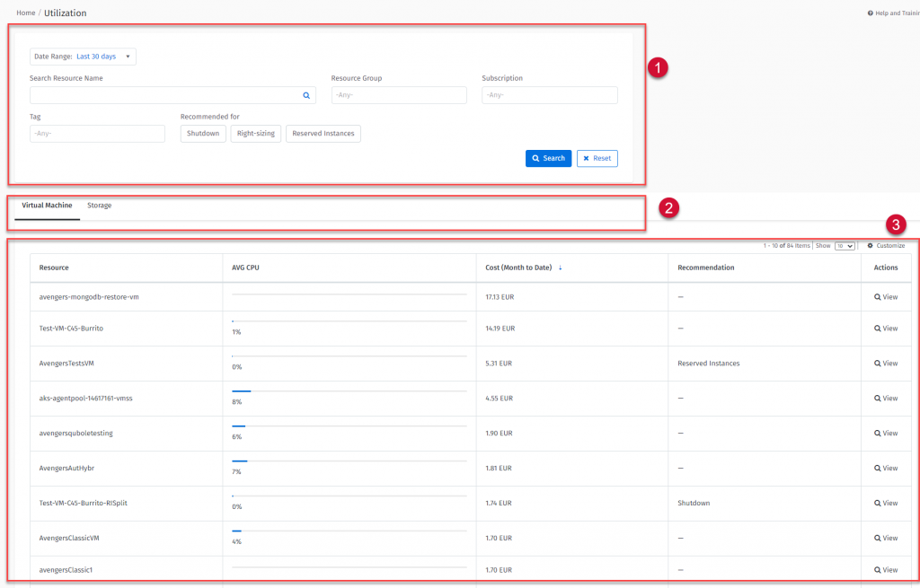
Task: Switch to the Storage tab
Action: click(100, 206)
